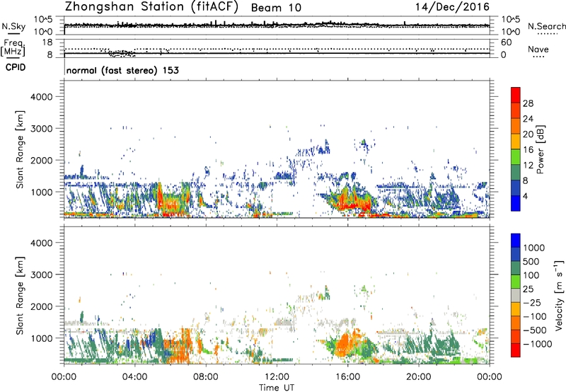Screen dimensions: 566x392
Task: Click the "18" frequency axis tick
Action: pyautogui.click(x=47, y=42)
